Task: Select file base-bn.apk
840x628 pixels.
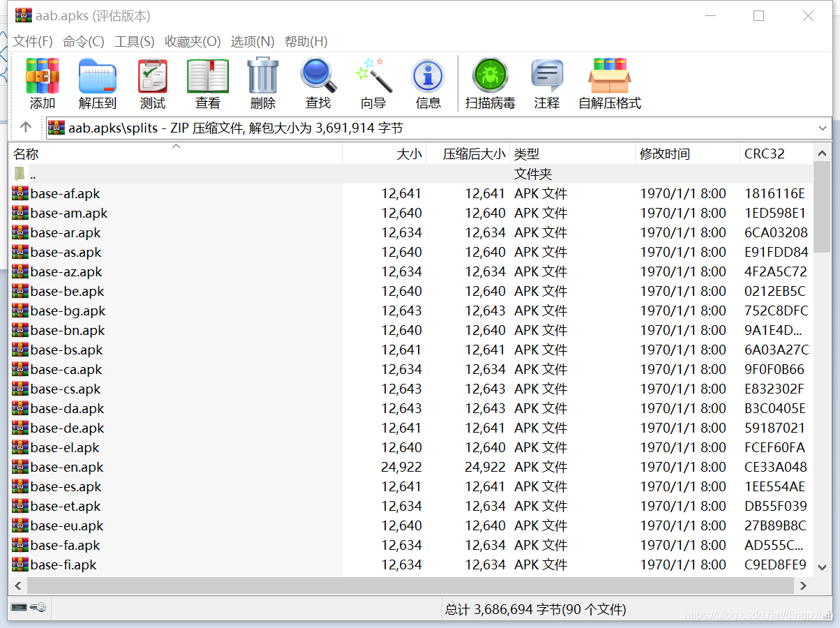Action: 68,330
